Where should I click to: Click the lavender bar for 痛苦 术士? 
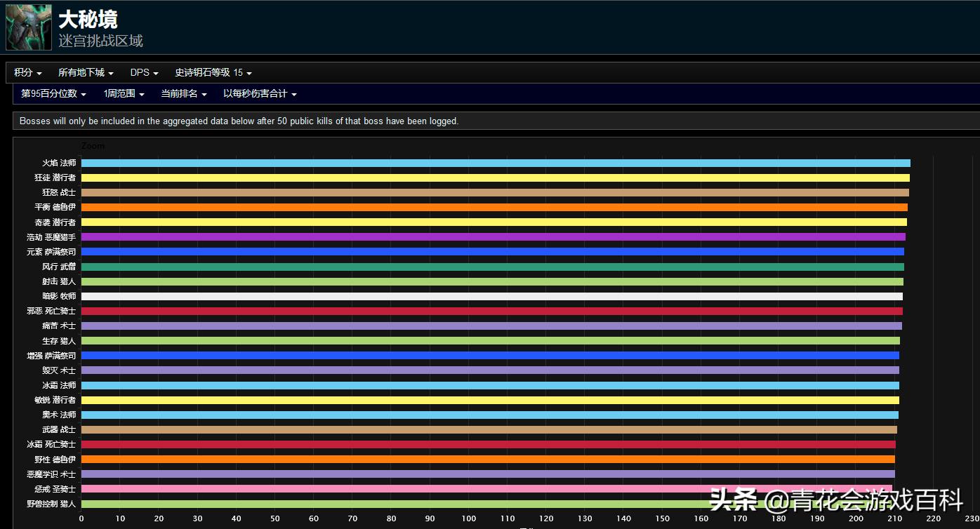[491, 326]
